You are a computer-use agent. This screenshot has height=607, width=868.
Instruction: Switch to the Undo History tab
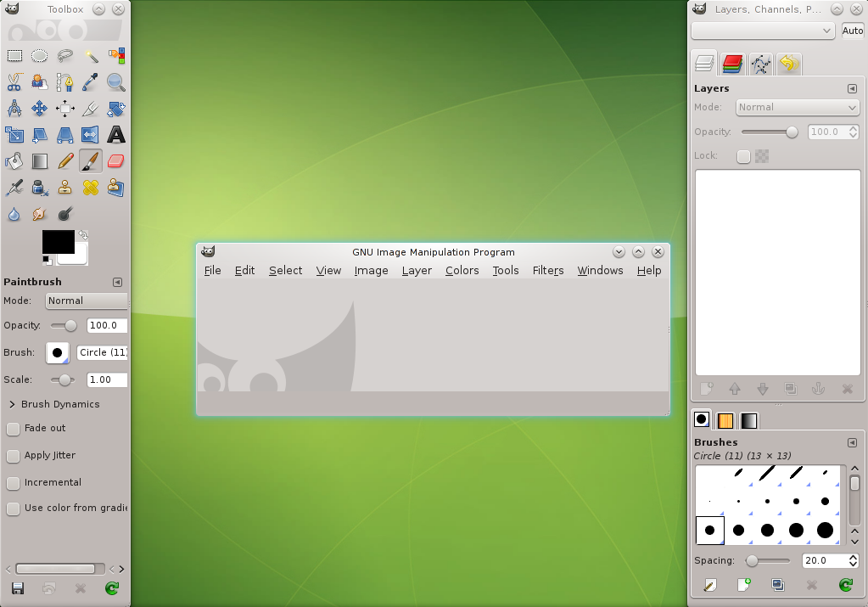(x=789, y=64)
